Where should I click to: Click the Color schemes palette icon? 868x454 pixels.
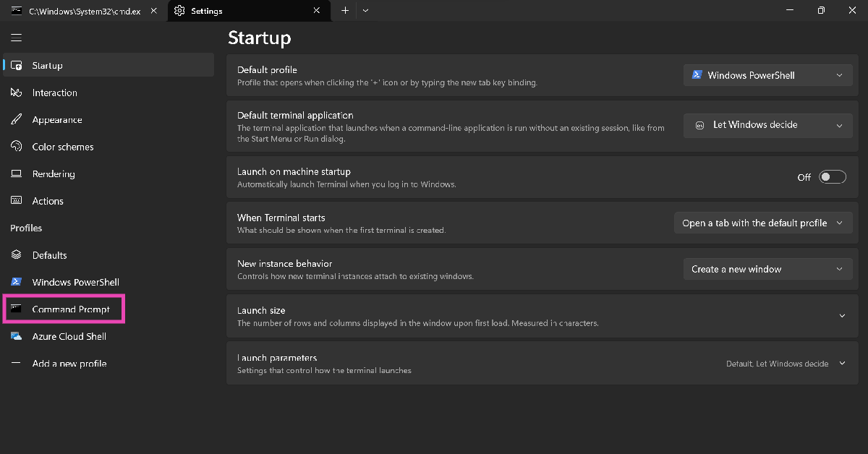pyautogui.click(x=17, y=147)
